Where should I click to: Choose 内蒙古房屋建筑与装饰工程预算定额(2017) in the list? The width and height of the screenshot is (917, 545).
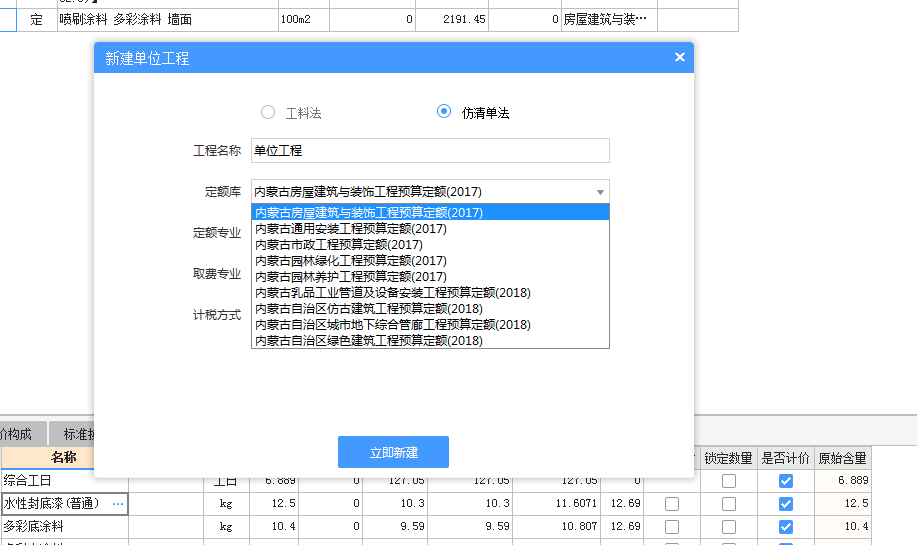tap(430, 212)
